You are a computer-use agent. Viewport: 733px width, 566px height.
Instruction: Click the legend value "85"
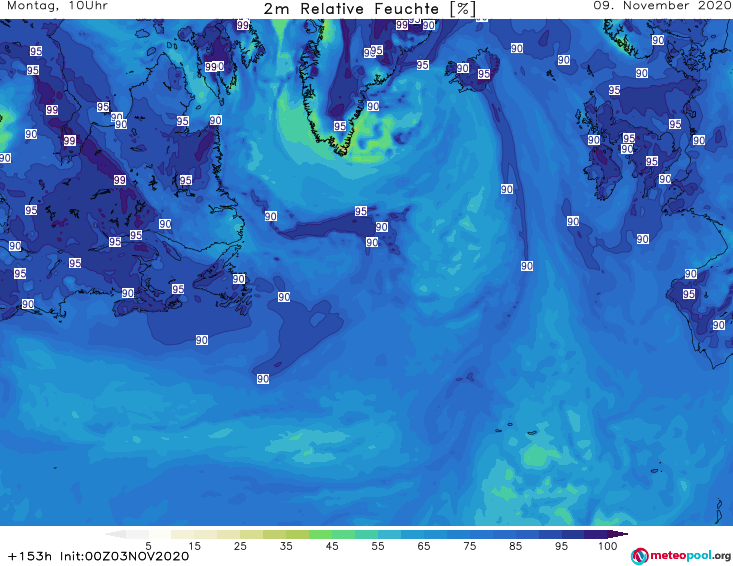tap(516, 546)
